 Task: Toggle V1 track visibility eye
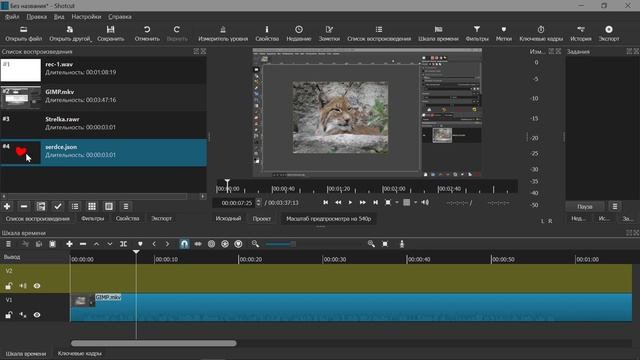coord(37,315)
